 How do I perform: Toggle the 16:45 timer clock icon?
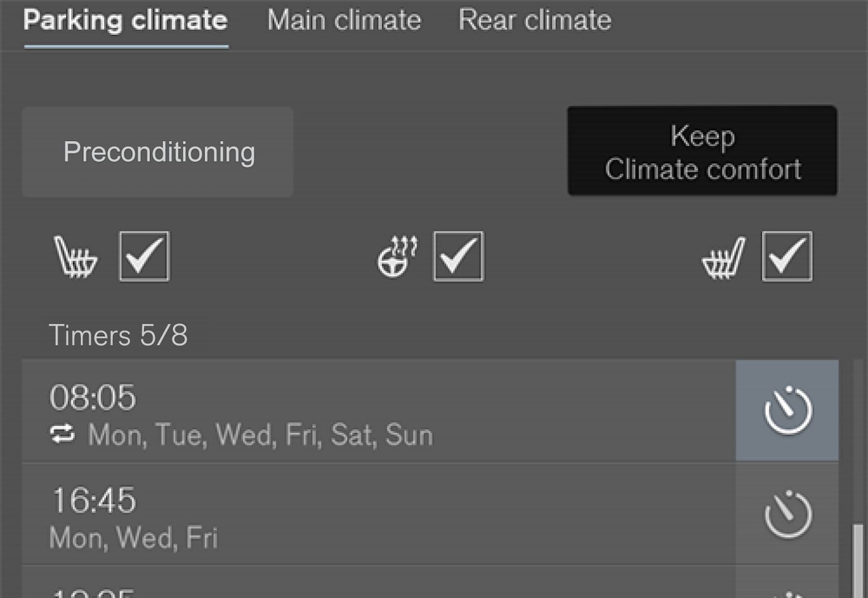tap(787, 514)
